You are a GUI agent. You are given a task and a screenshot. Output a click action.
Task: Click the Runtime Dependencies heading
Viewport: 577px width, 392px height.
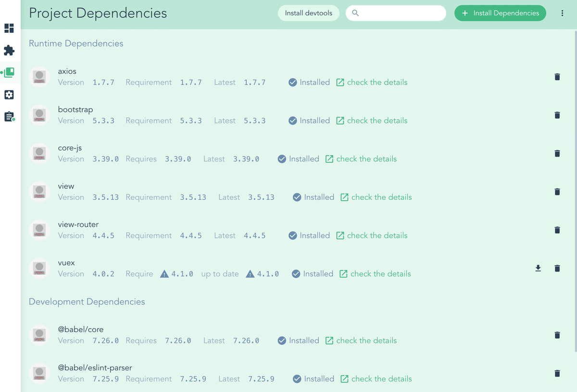(76, 43)
